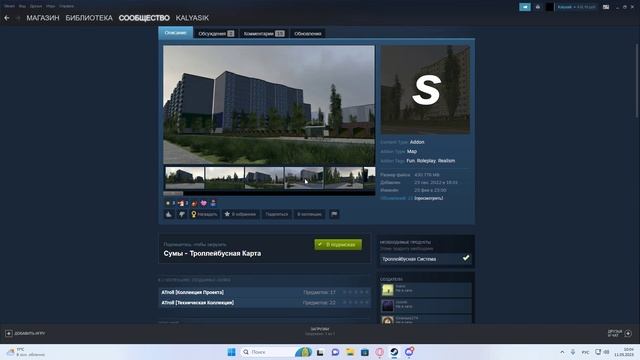Open the БИБЛИОТЕКА section
The height and width of the screenshot is (360, 640).
pyautogui.click(x=89, y=18)
